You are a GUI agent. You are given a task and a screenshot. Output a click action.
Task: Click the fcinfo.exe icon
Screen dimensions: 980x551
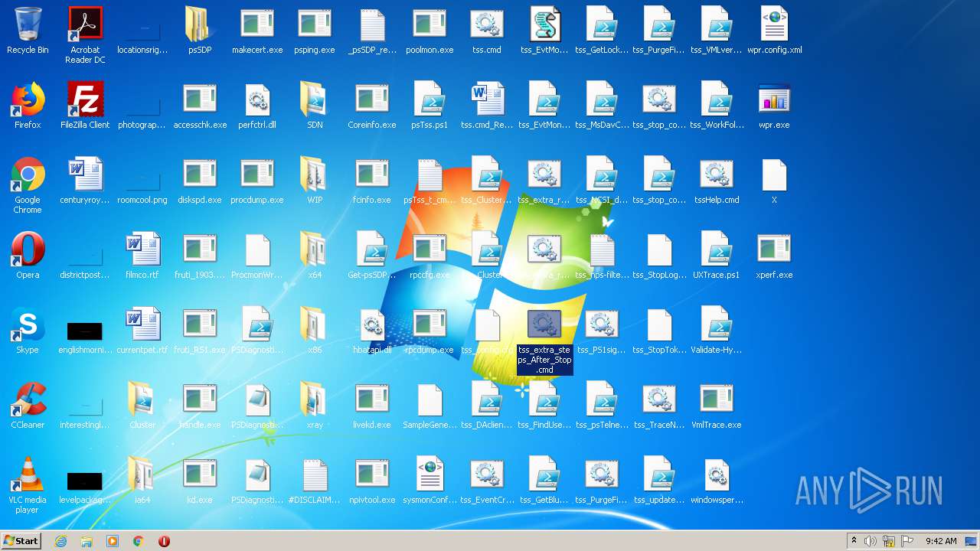(372, 181)
